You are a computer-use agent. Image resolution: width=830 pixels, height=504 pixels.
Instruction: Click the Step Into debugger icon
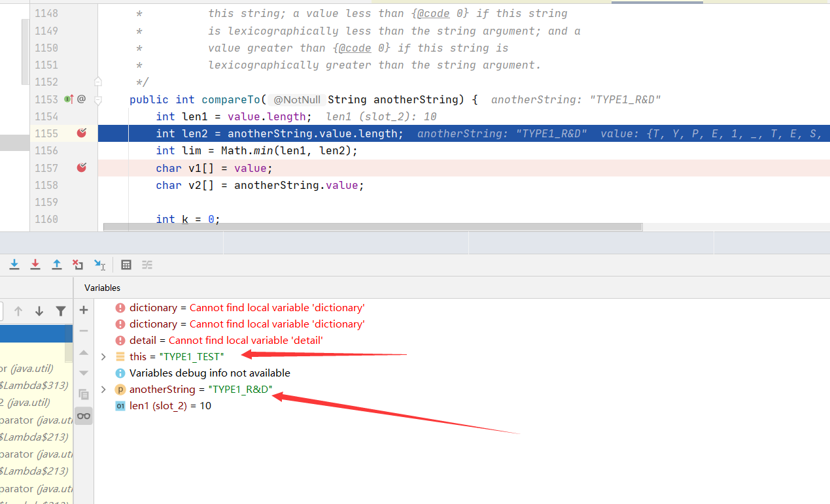14,264
